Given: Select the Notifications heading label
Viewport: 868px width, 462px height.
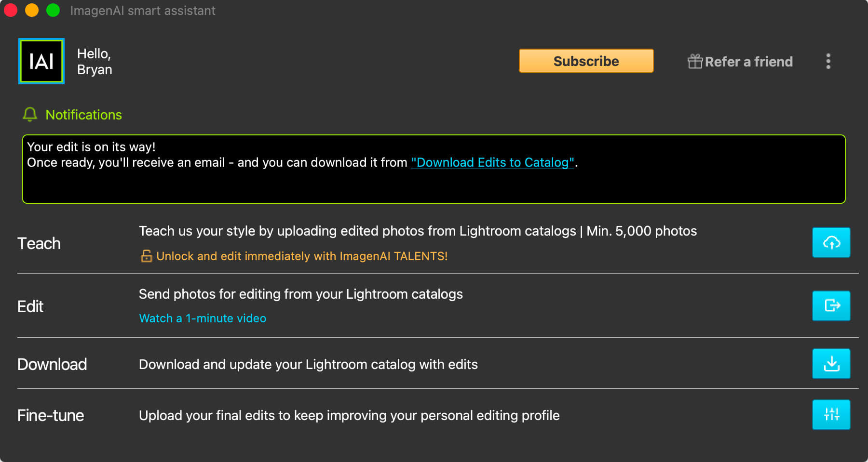Looking at the screenshot, I should (x=83, y=115).
